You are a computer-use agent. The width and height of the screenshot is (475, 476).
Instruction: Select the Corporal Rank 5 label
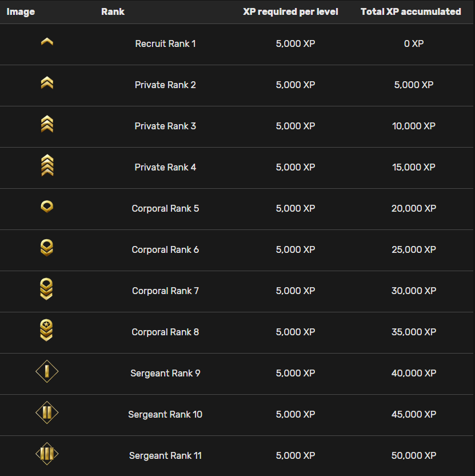(x=165, y=208)
